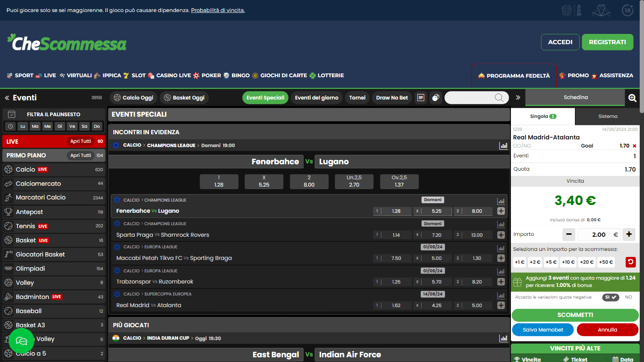The width and height of the screenshot is (644, 362).
Task: Expand Primo Piano with Apri Tutti
Action: coord(81,155)
